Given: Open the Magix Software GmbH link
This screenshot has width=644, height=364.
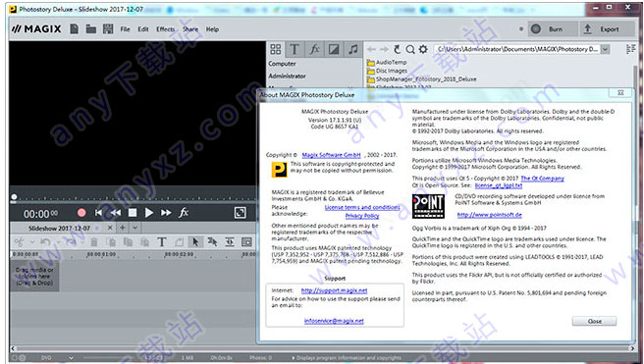Looking at the screenshot, I should pos(331,155).
